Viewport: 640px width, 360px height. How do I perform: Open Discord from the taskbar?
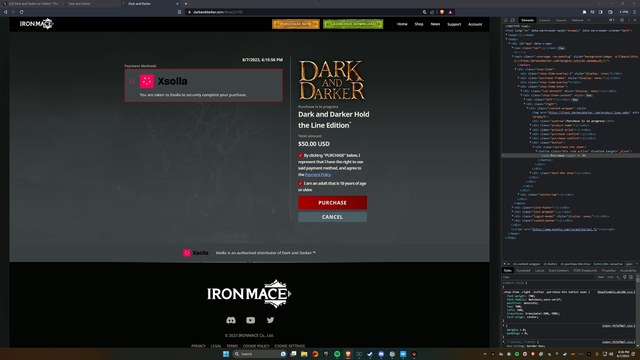(x=381, y=354)
